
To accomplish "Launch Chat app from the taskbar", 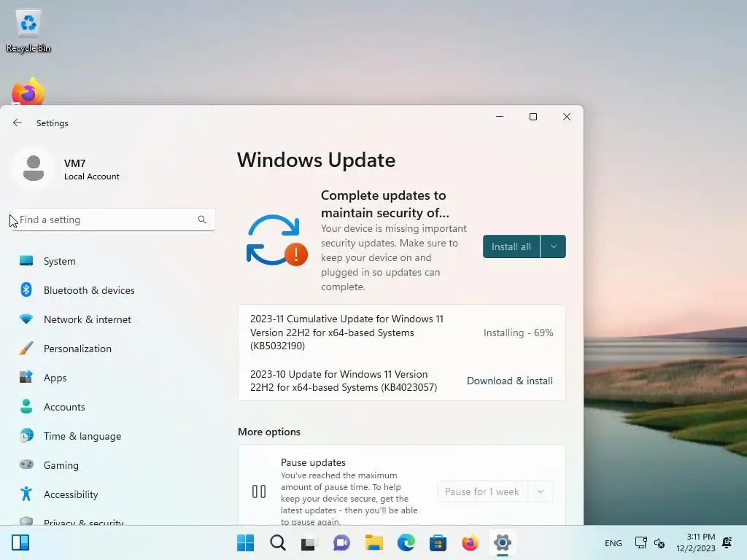I will pos(341,542).
